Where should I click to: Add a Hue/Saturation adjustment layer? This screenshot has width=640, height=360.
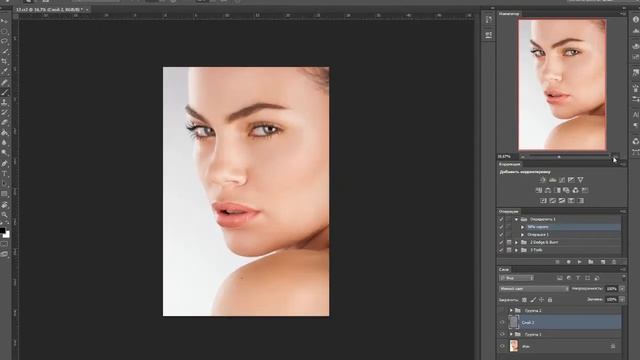(x=539, y=191)
